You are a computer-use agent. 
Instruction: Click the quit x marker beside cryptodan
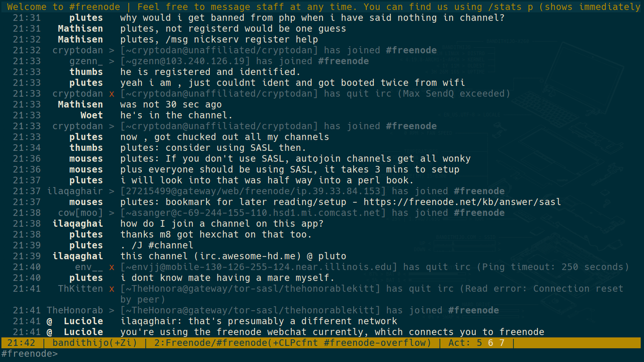112,94
